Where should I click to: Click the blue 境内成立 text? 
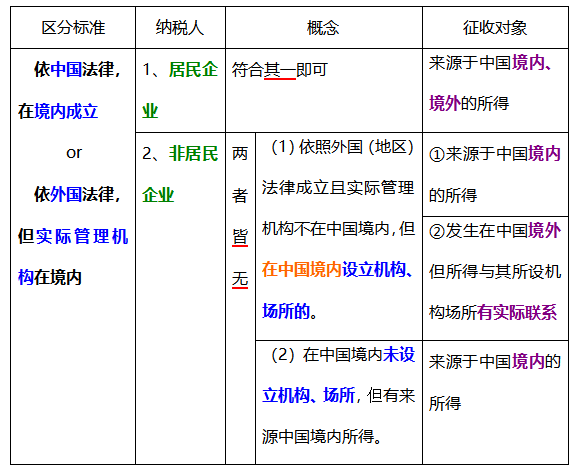[x=66, y=111]
